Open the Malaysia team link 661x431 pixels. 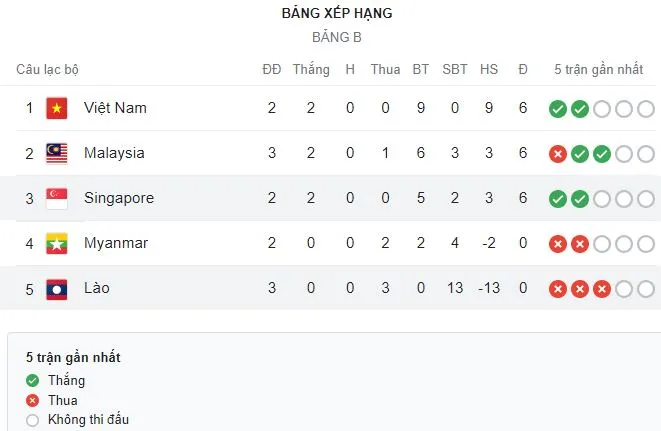point(114,153)
